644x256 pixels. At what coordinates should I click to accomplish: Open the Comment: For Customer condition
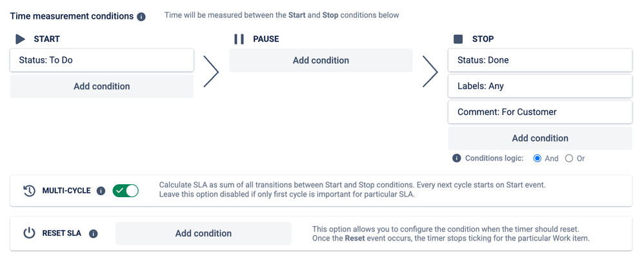[x=540, y=112]
